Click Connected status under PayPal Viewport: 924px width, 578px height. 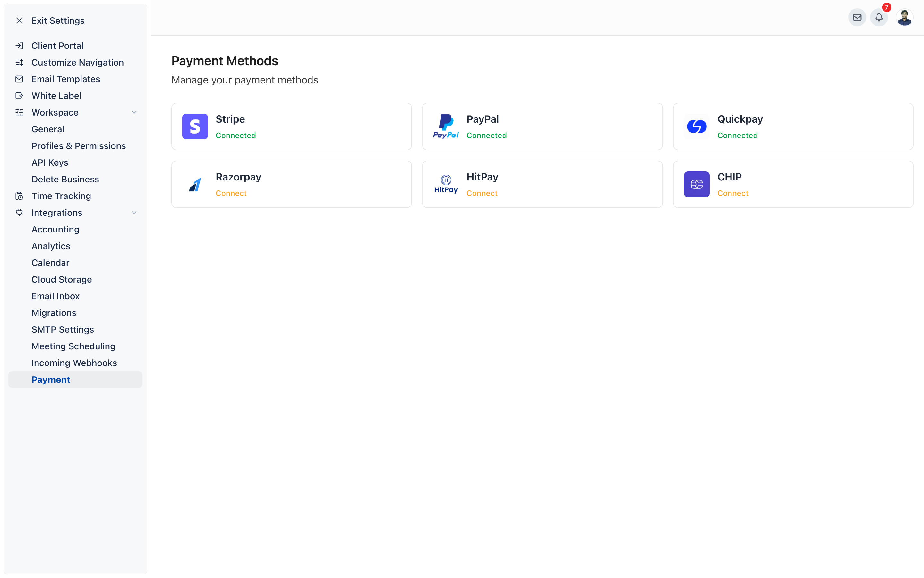click(486, 135)
